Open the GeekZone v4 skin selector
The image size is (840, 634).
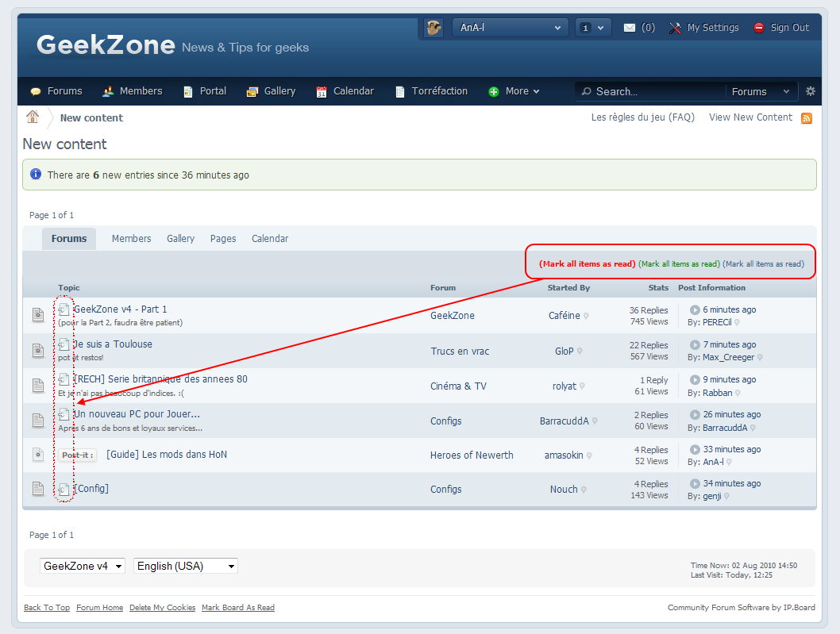coord(83,566)
